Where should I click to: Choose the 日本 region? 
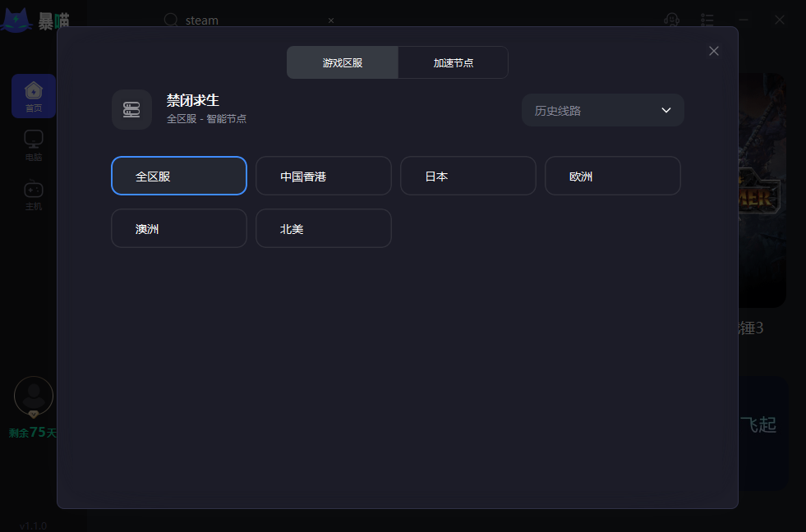tap(467, 176)
